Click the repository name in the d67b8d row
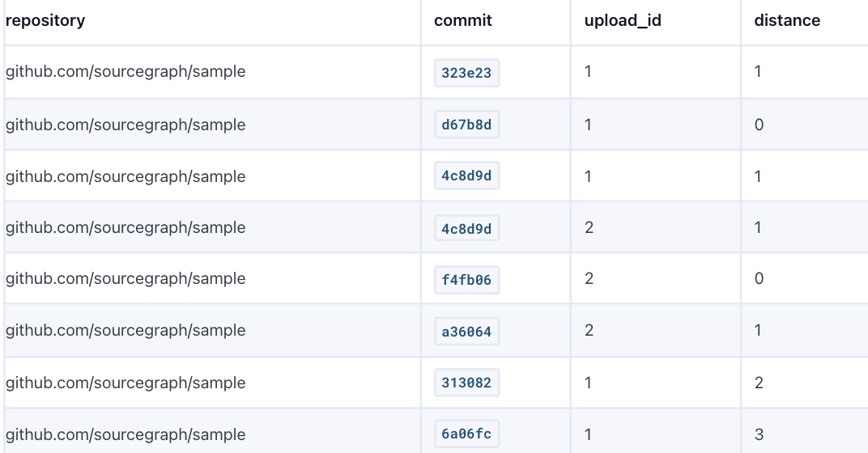 [126, 125]
